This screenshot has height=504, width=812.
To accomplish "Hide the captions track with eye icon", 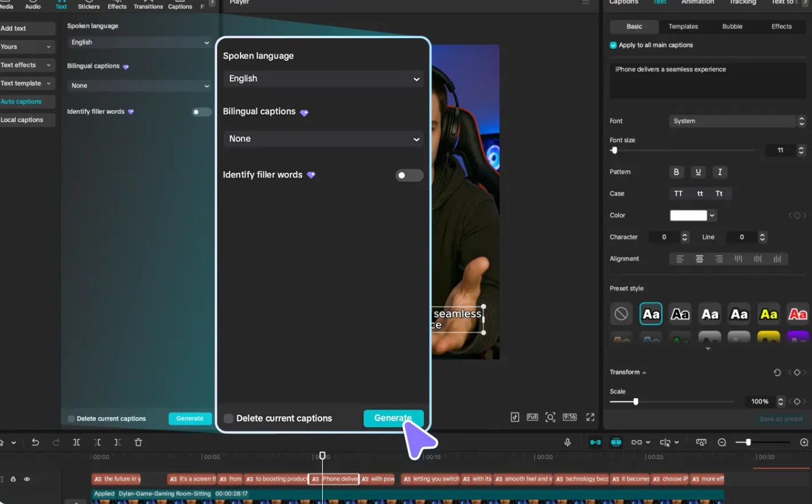I will coord(27,479).
